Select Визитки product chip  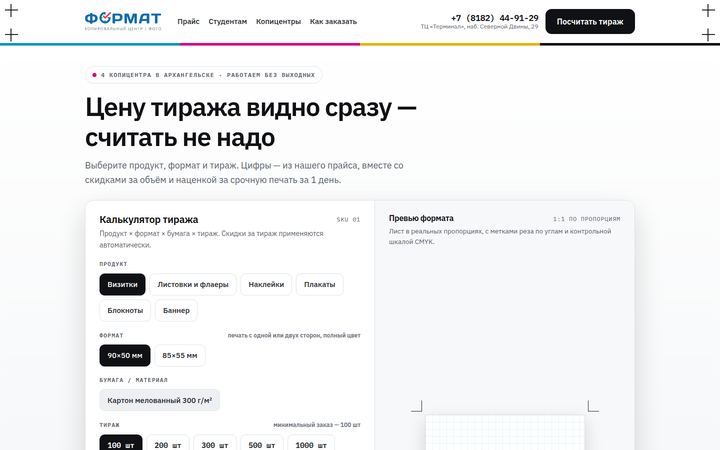click(x=122, y=284)
